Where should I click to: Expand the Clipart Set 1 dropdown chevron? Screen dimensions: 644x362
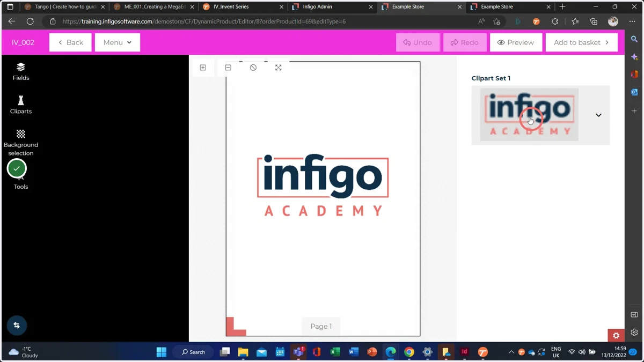pos(598,115)
